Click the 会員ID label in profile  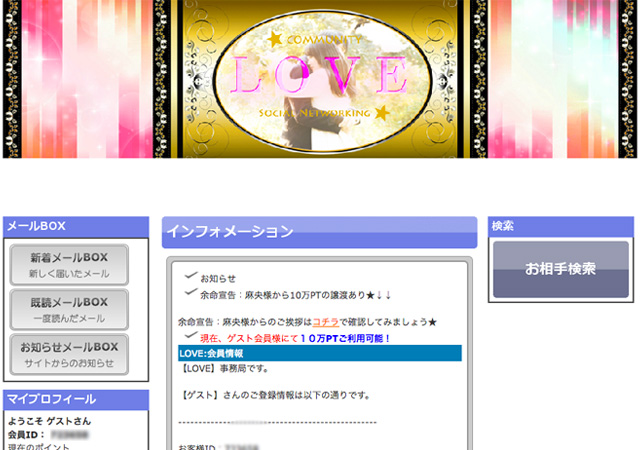click(x=26, y=434)
